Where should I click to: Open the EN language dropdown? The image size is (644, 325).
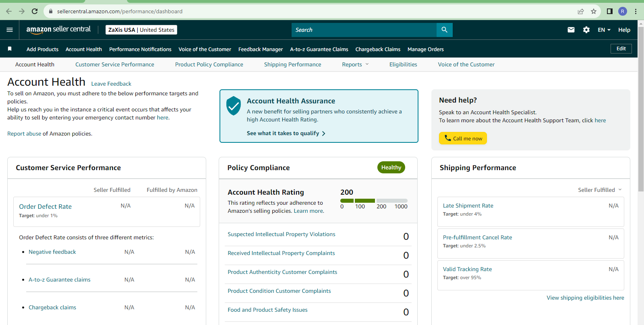604,30
